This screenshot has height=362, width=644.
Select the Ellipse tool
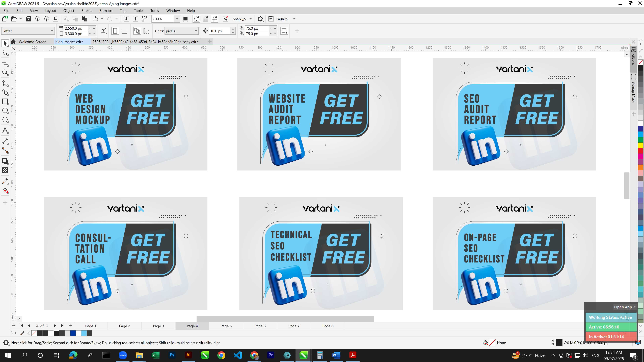5,110
